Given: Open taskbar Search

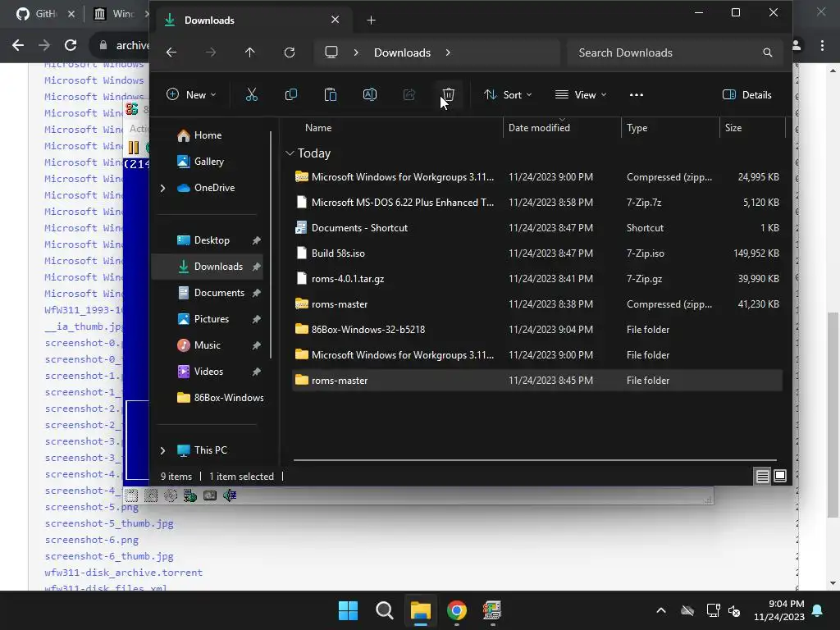Looking at the screenshot, I should pos(385,610).
